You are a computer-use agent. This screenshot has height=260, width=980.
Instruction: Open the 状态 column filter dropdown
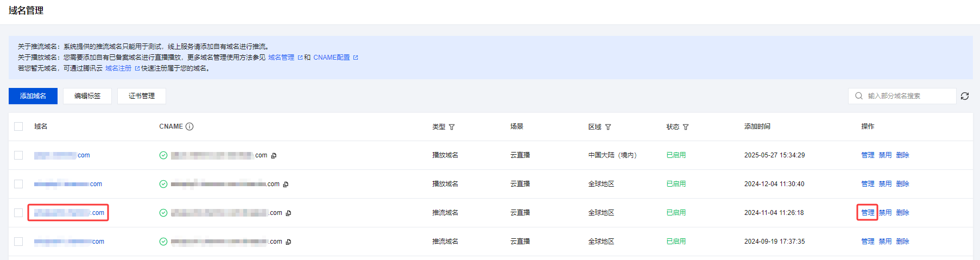pyautogui.click(x=686, y=127)
